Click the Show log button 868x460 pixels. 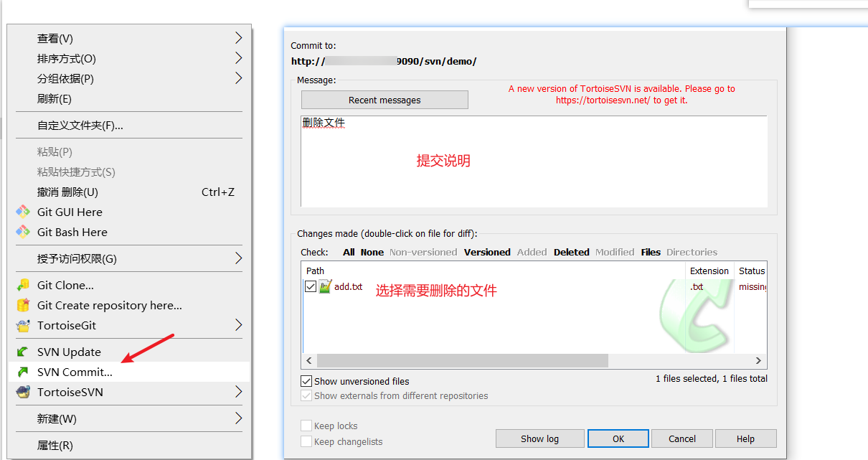point(539,438)
